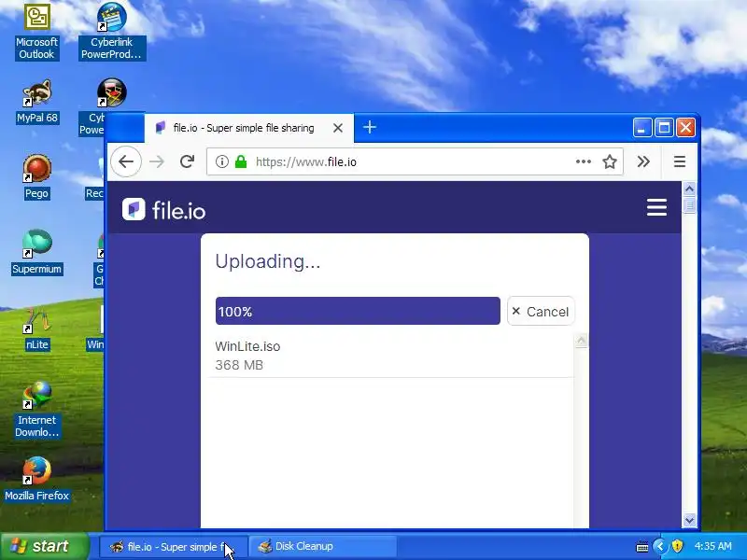Expand the toolbar overflow chevron
The height and width of the screenshot is (560, 747).
643,161
